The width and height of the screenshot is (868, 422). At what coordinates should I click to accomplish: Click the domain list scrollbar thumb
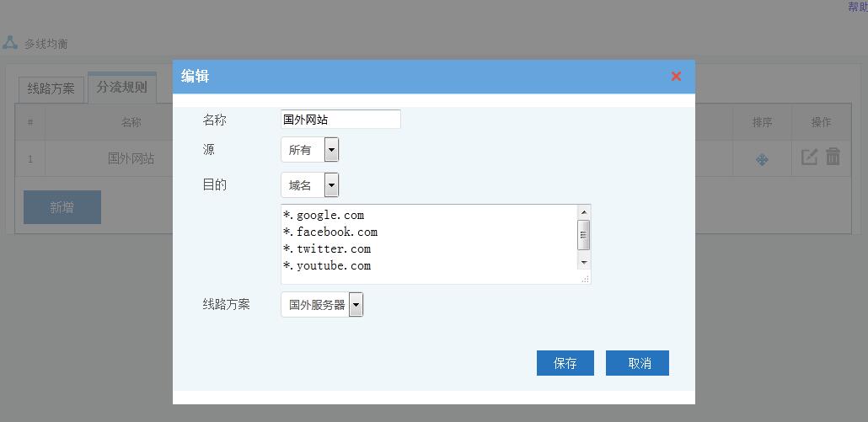coord(584,235)
